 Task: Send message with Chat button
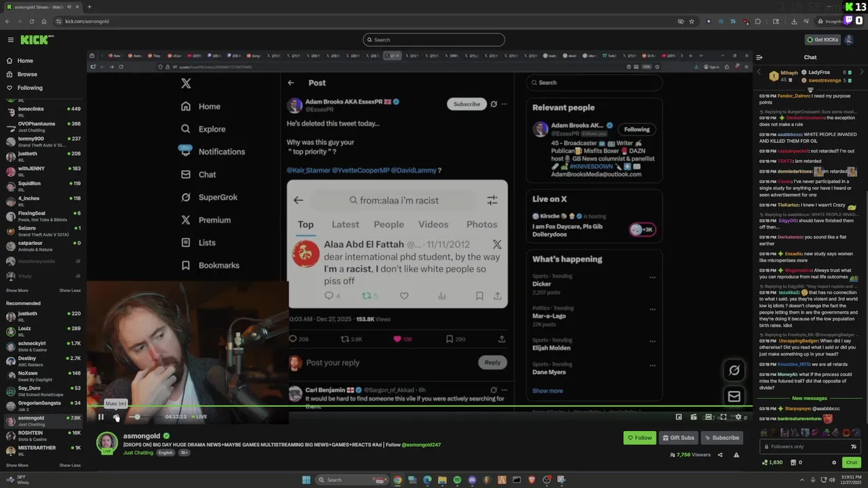(852, 462)
